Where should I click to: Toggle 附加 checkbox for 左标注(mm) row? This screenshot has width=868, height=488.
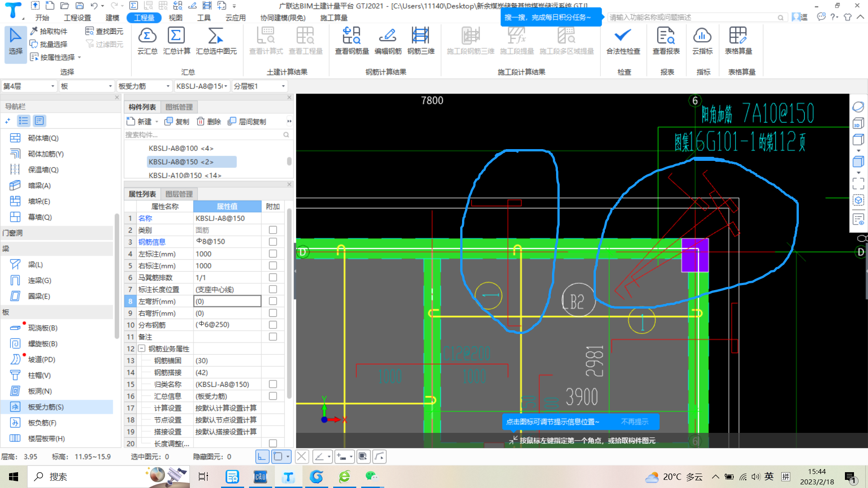pyautogui.click(x=273, y=254)
